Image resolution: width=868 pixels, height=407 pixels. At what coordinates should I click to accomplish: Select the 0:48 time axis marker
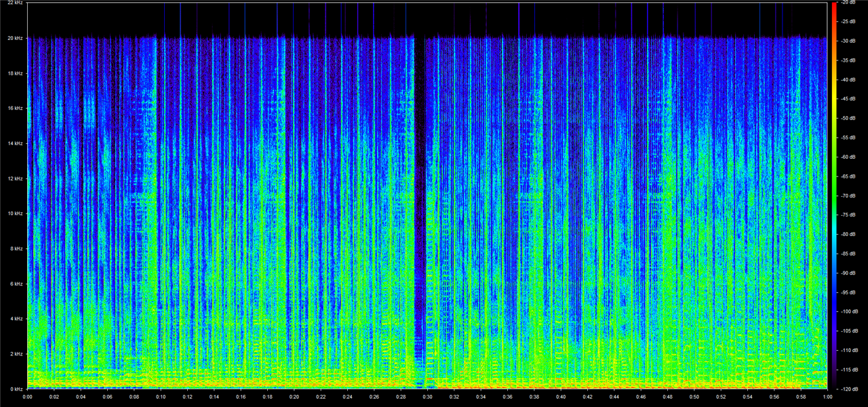(667, 396)
